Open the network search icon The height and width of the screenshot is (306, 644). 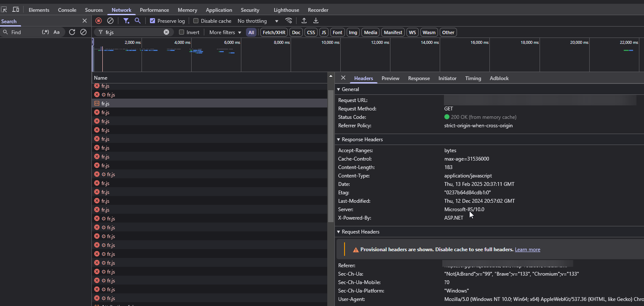tap(137, 20)
